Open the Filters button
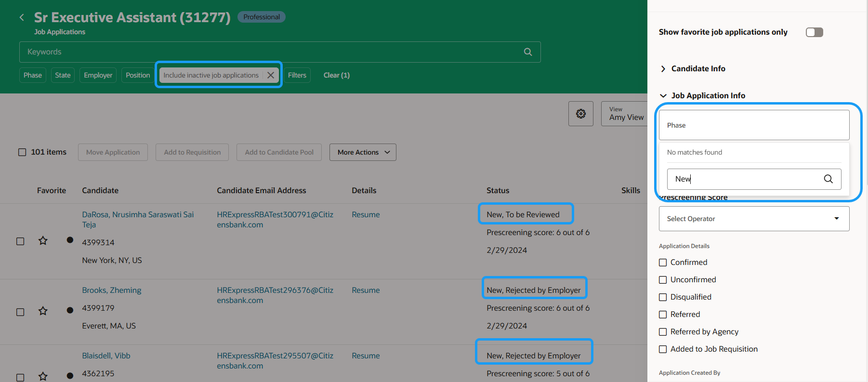Screen dimensions: 868x382 297,75
